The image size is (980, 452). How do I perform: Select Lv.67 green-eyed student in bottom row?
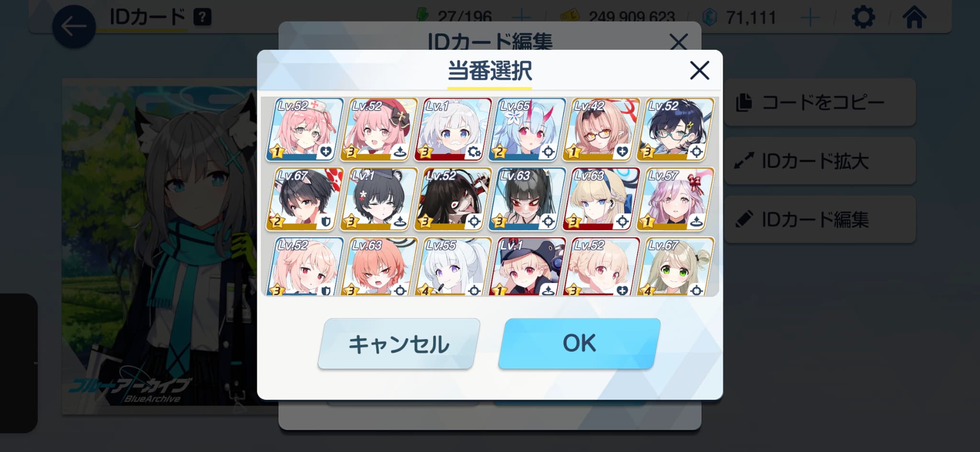(676, 266)
